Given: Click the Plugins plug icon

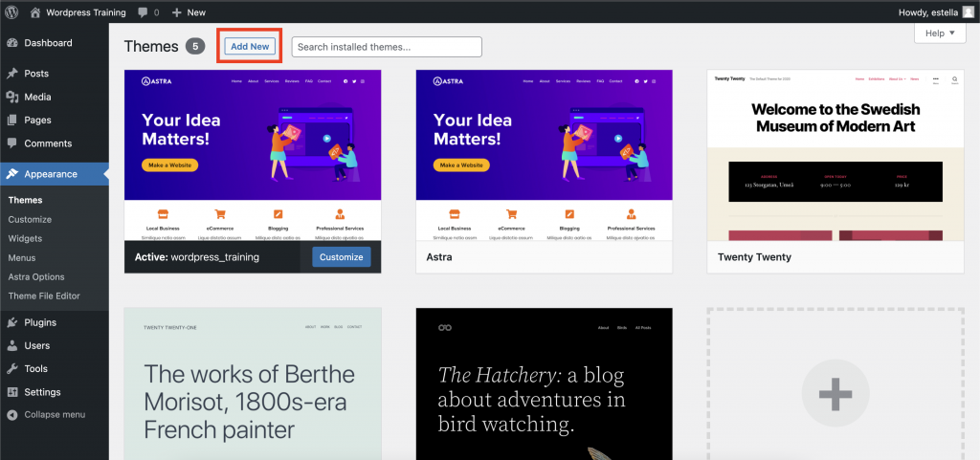Looking at the screenshot, I should click(11, 322).
